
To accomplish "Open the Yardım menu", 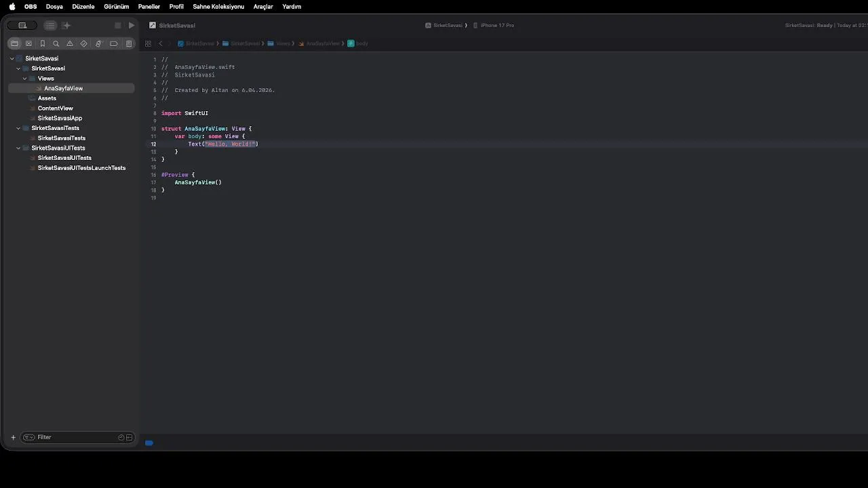I will [x=292, y=7].
